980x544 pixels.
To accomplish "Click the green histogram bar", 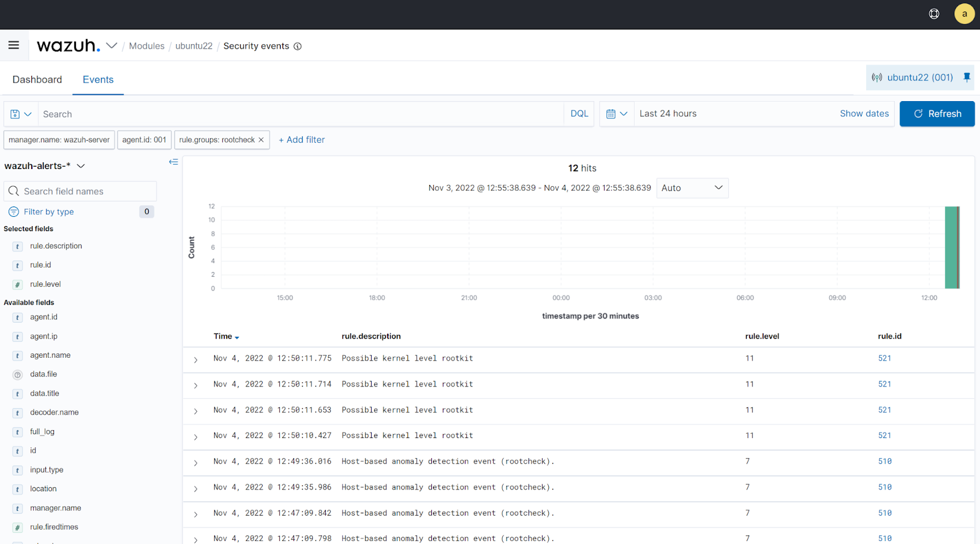I will pos(951,247).
